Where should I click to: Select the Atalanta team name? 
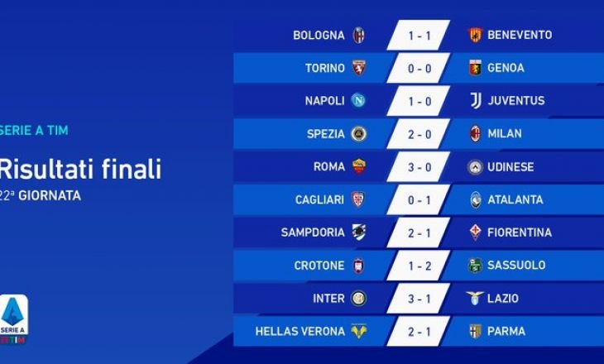515,199
